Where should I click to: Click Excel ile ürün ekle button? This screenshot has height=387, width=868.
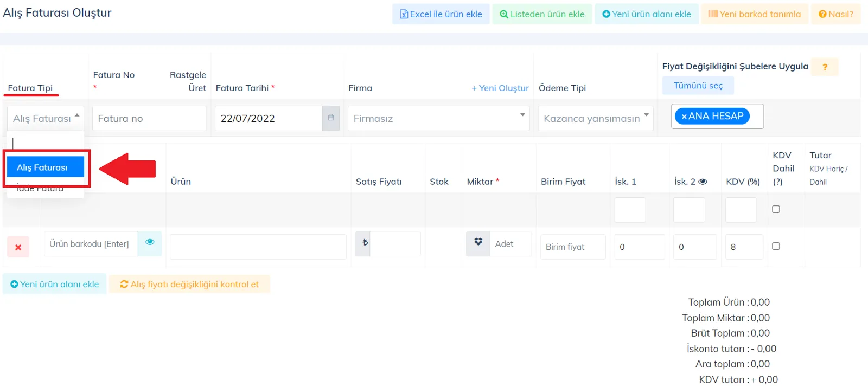pos(441,14)
